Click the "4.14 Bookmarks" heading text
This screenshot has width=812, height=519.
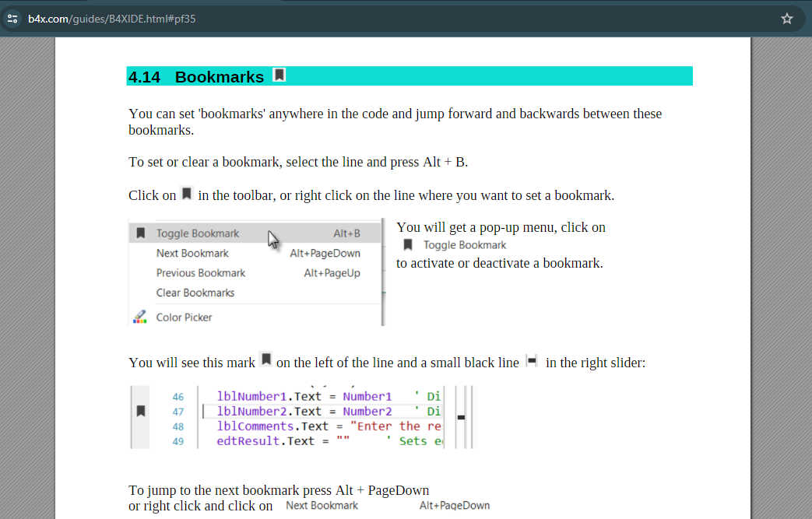(196, 77)
